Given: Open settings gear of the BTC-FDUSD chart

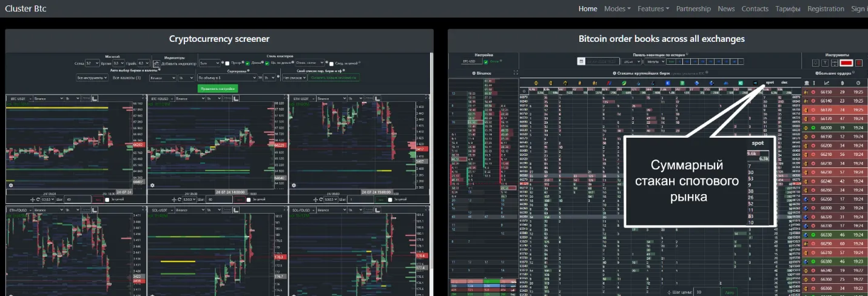Looking at the screenshot, I should [x=152, y=185].
